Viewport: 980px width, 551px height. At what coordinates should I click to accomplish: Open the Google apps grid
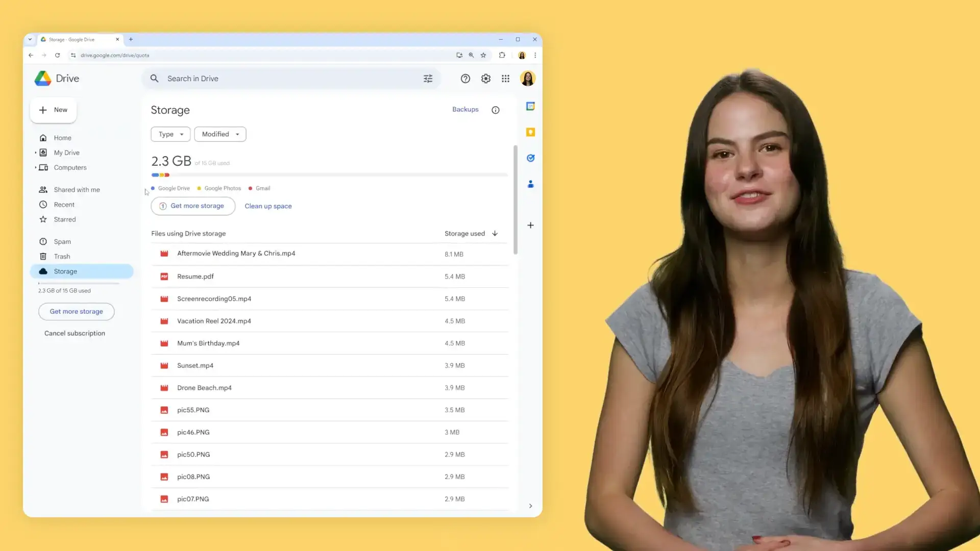(505, 79)
